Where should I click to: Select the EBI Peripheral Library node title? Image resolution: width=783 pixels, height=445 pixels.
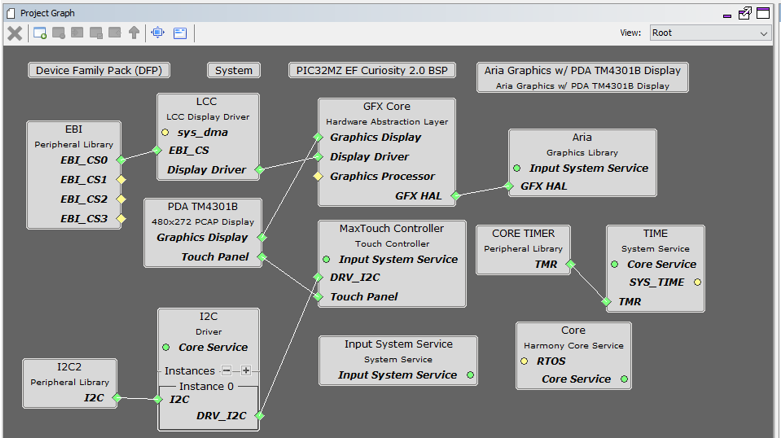pos(73,129)
